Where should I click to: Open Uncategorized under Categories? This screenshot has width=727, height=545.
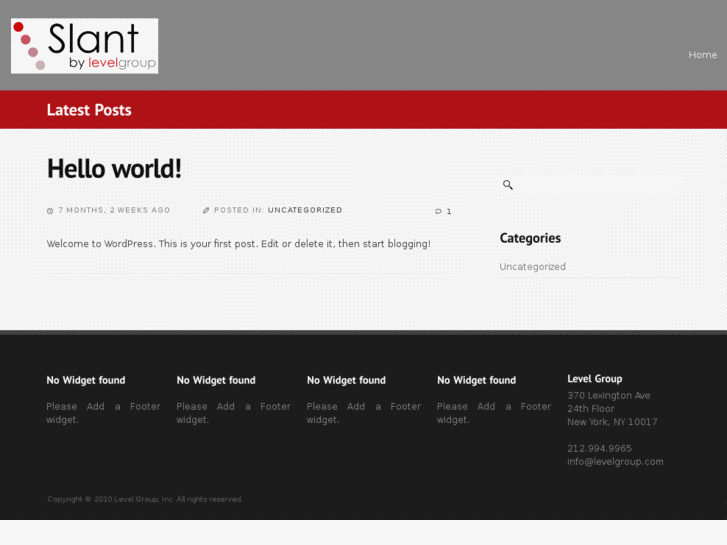tap(532, 267)
